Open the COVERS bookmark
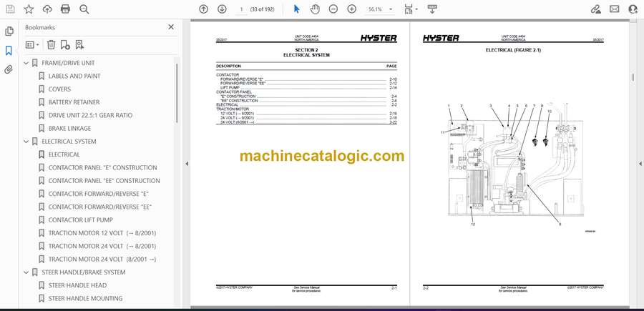Viewport: 644px width, 311px height. point(59,89)
